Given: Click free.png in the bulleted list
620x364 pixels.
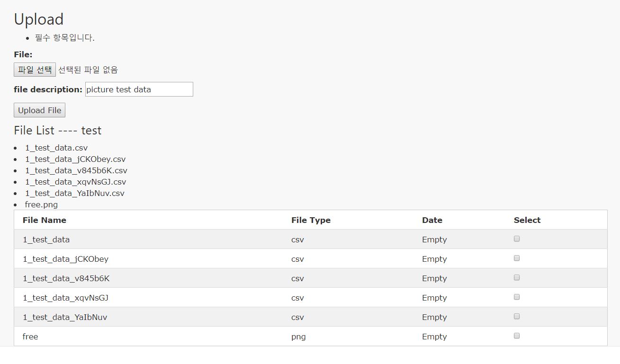Looking at the screenshot, I should tap(41, 204).
